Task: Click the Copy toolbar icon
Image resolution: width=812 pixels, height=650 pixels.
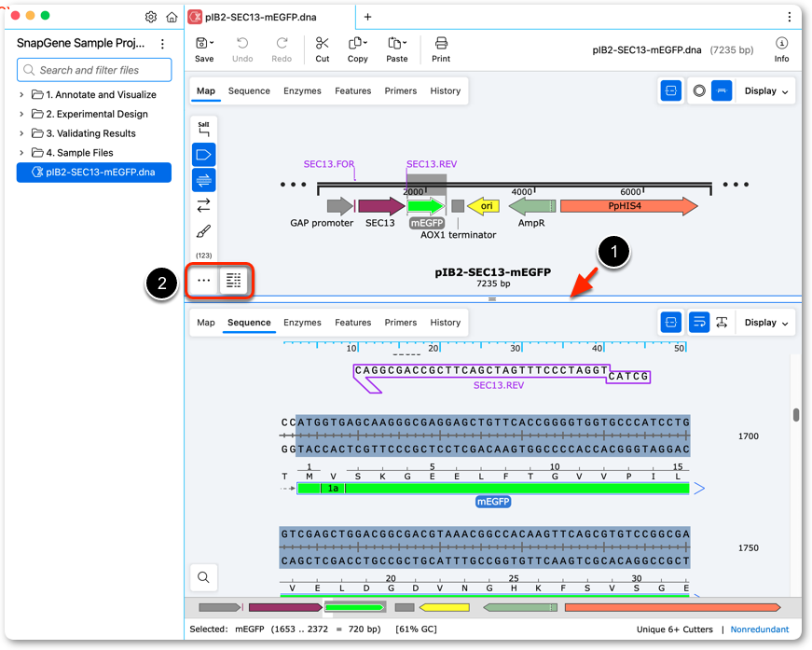Action: tap(355, 44)
